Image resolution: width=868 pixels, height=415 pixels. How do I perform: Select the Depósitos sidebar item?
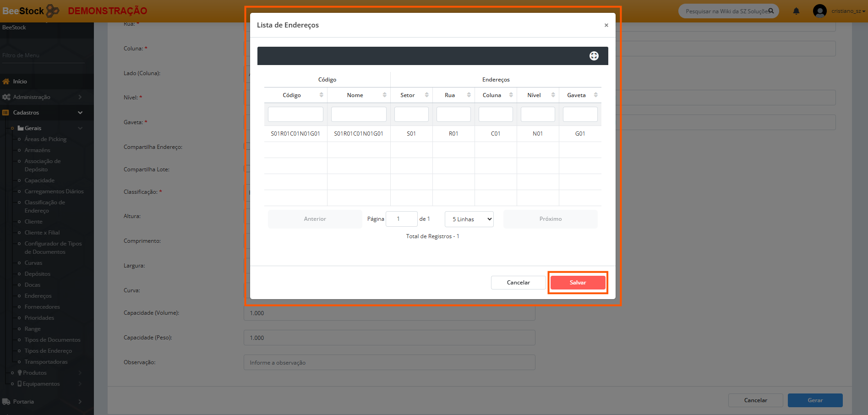[x=38, y=274]
